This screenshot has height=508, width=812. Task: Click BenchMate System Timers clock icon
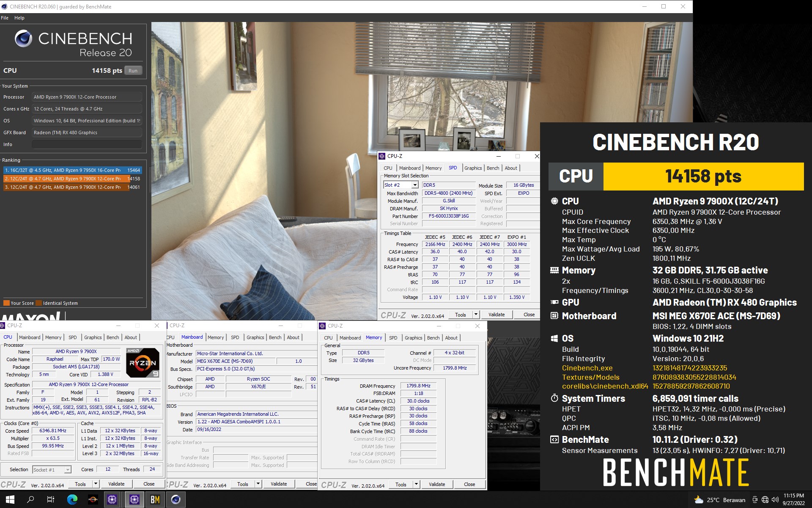pos(554,398)
